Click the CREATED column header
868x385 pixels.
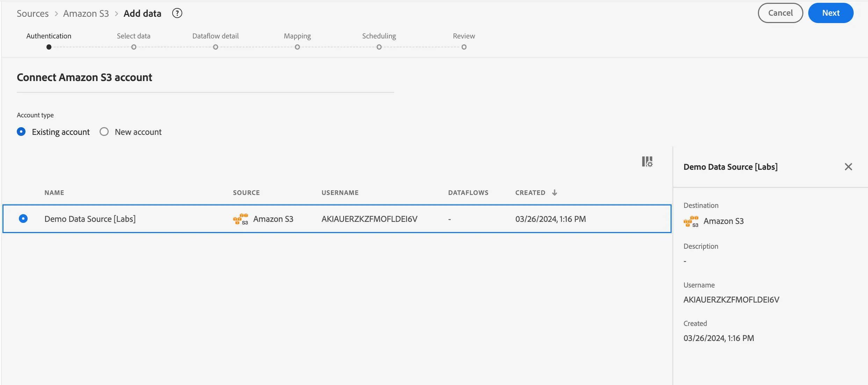530,192
